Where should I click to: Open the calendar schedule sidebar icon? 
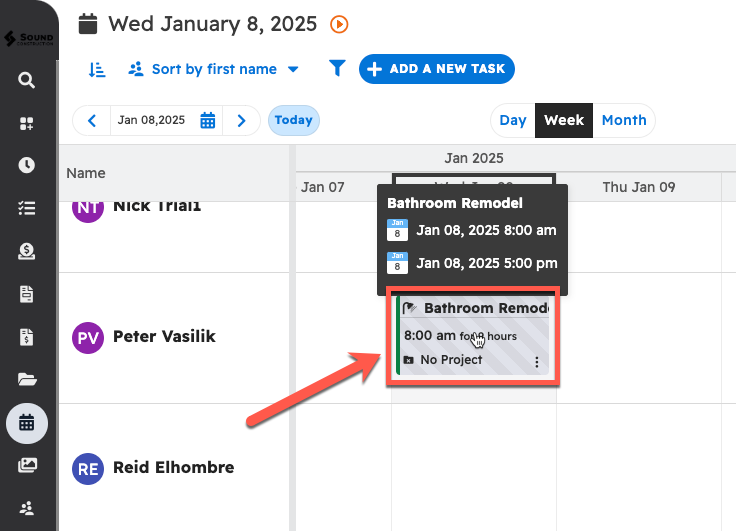coord(27,422)
